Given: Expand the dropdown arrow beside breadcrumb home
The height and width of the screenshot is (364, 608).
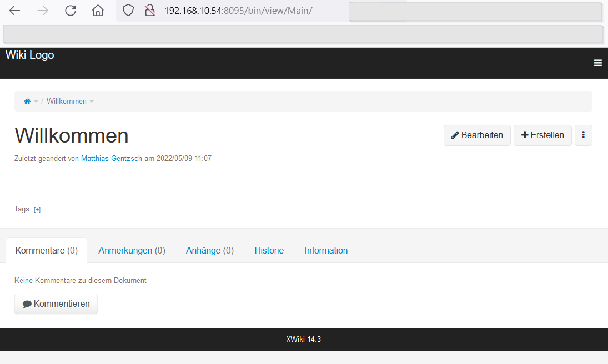Looking at the screenshot, I should click(x=36, y=102).
